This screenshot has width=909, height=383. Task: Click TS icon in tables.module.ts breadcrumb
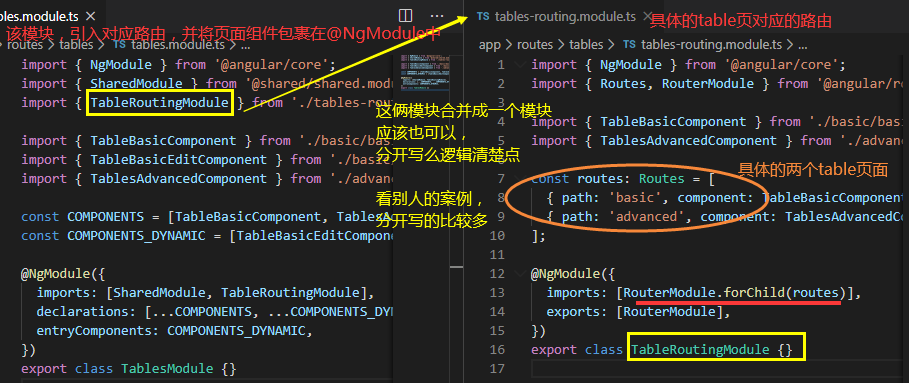[119, 44]
